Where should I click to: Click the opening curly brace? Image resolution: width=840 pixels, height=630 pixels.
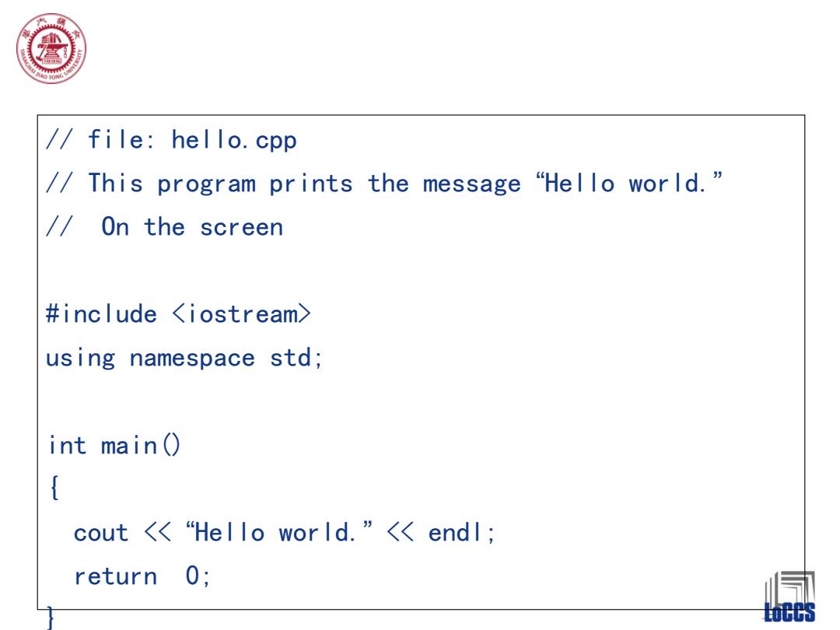54,488
